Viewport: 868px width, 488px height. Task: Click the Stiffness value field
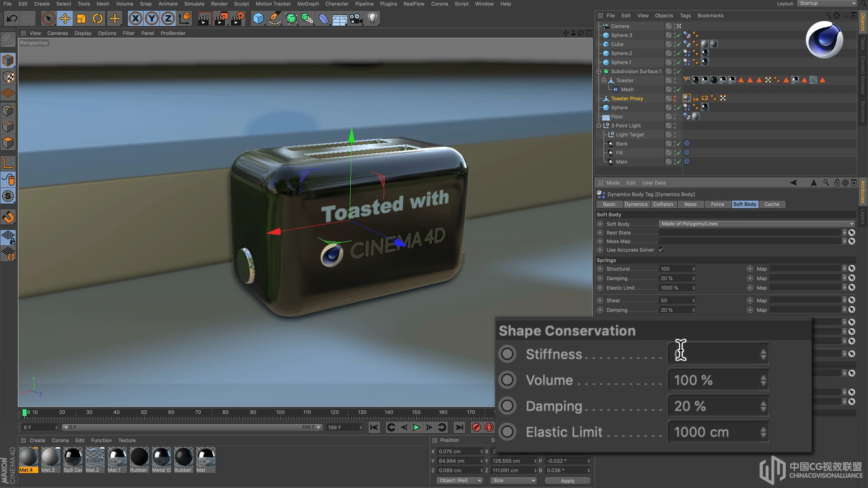point(718,354)
